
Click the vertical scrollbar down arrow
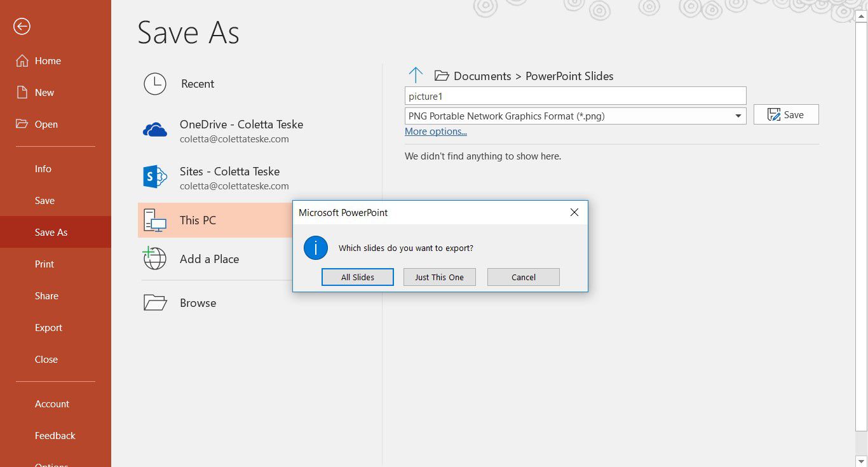[862, 461]
